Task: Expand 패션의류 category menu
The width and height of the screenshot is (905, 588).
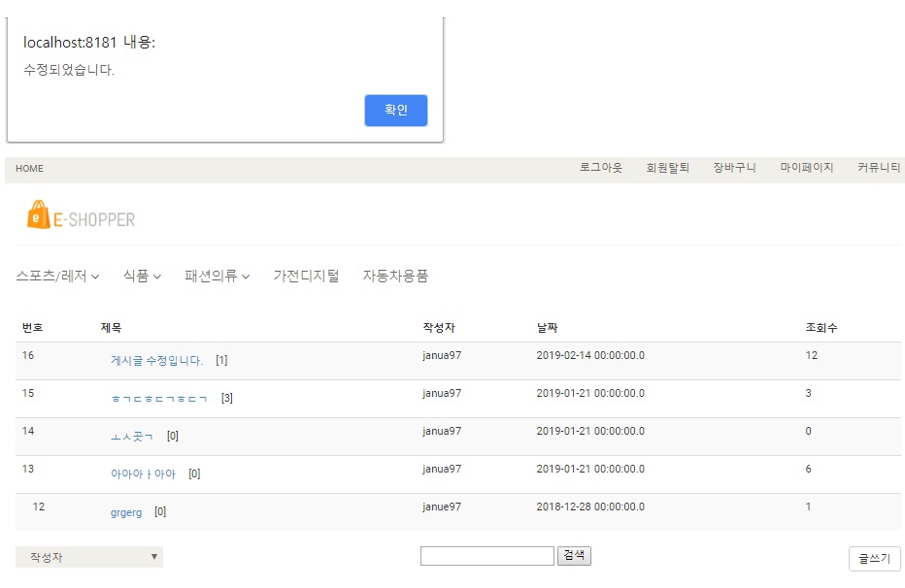Action: [217, 276]
